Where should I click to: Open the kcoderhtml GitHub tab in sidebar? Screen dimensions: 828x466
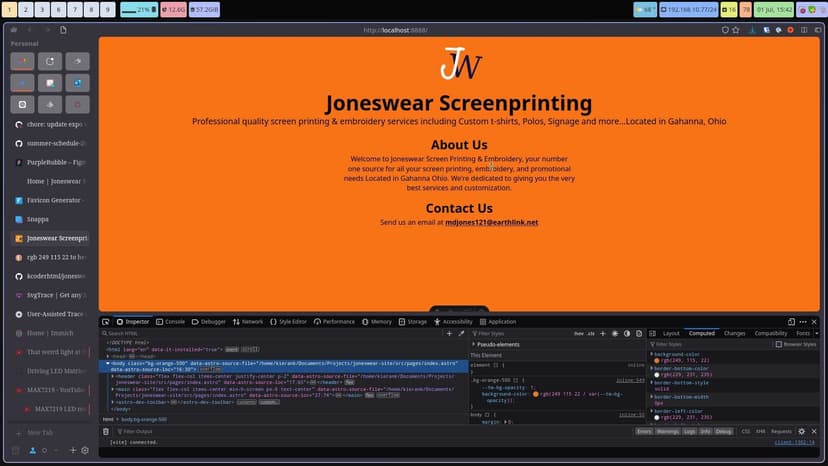[56, 276]
